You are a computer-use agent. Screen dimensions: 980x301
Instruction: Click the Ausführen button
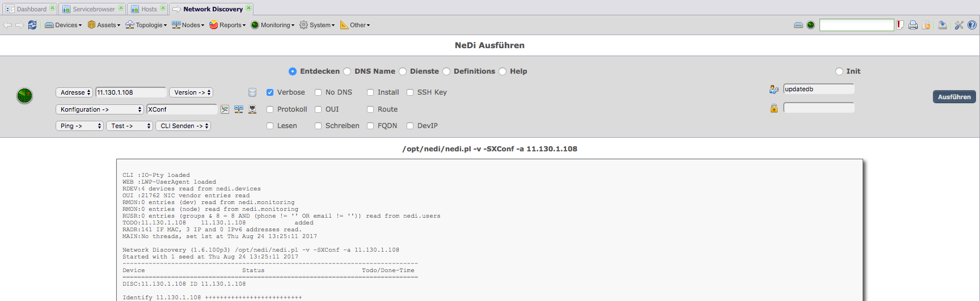[954, 97]
